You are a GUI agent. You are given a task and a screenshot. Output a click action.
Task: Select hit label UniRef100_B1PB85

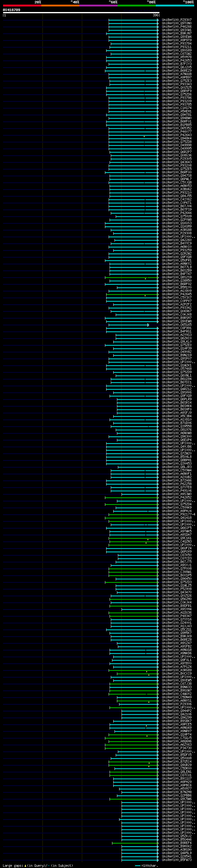click(177, 125)
